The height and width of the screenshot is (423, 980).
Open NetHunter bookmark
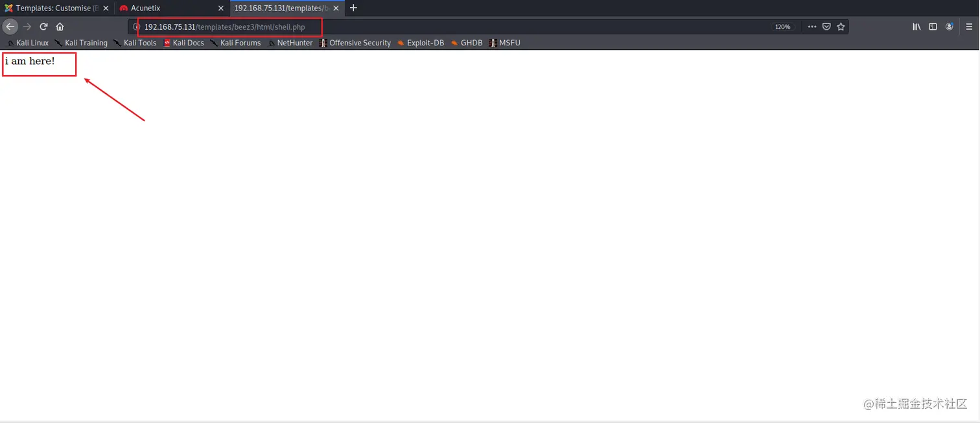[x=290, y=43]
